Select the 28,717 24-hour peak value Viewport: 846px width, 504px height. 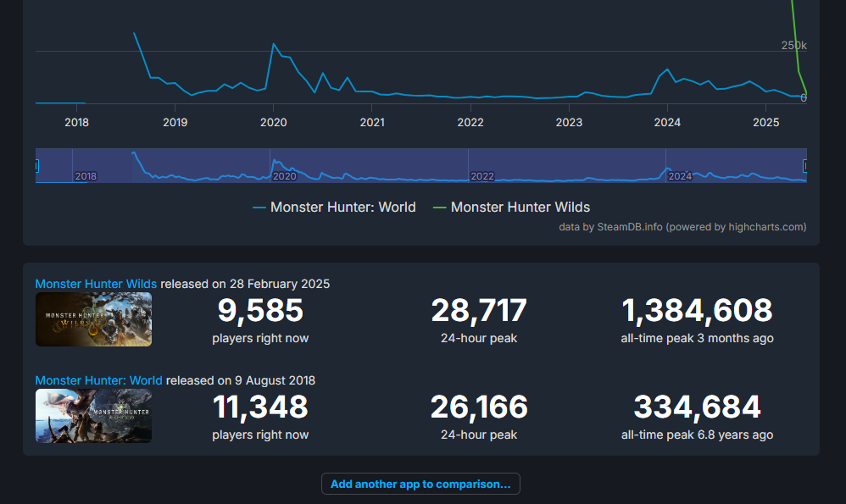coord(479,311)
